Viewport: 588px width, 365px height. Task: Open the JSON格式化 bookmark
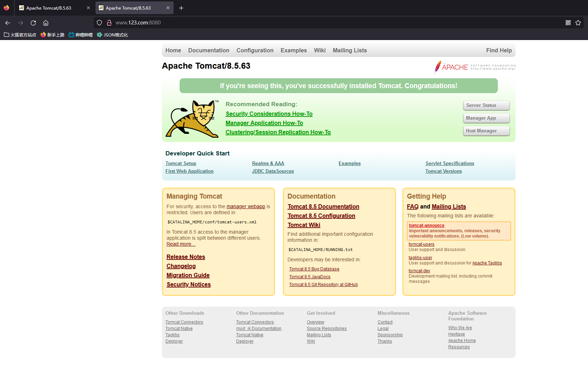[112, 35]
